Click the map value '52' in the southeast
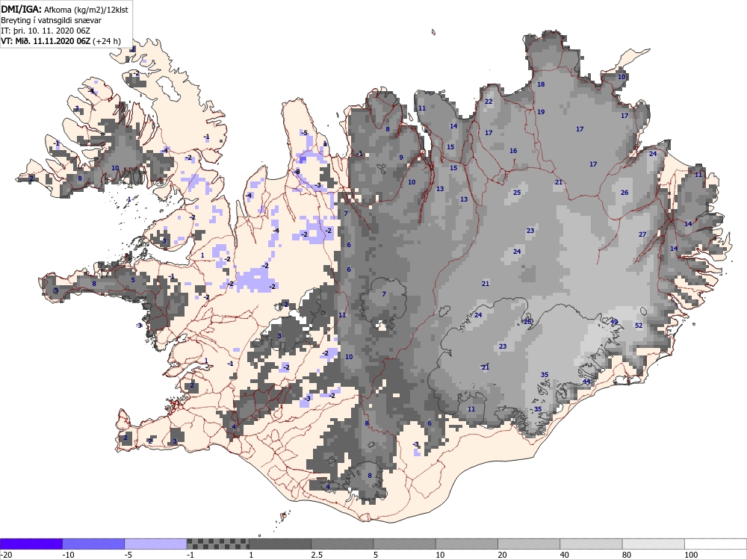Image resolution: width=747 pixels, height=560 pixels. tap(639, 326)
